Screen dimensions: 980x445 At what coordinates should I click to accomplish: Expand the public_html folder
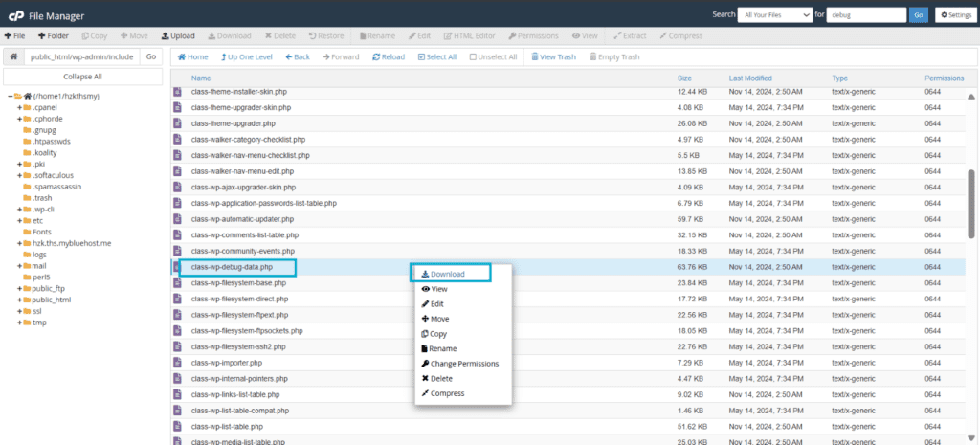tap(19, 300)
